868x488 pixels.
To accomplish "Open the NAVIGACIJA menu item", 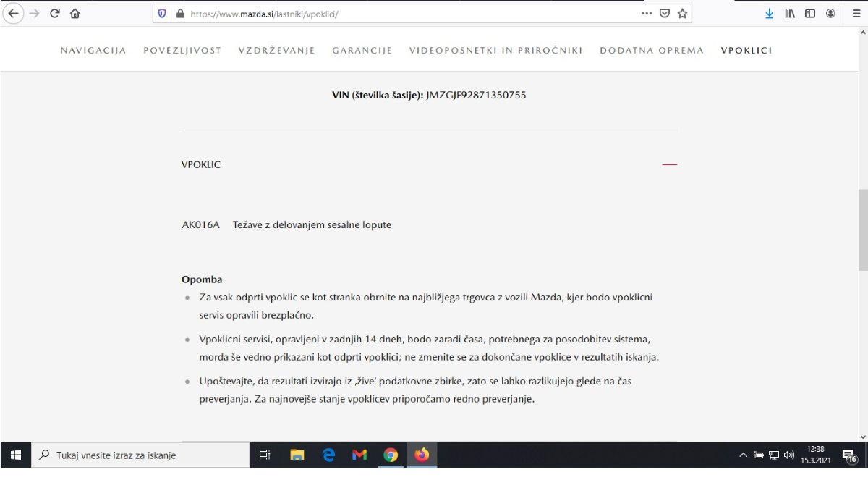I will coord(93,51).
